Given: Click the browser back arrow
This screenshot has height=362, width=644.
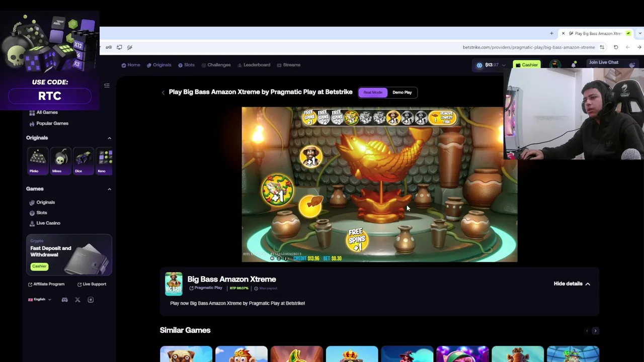Looking at the screenshot, I should pyautogui.click(x=628, y=47).
